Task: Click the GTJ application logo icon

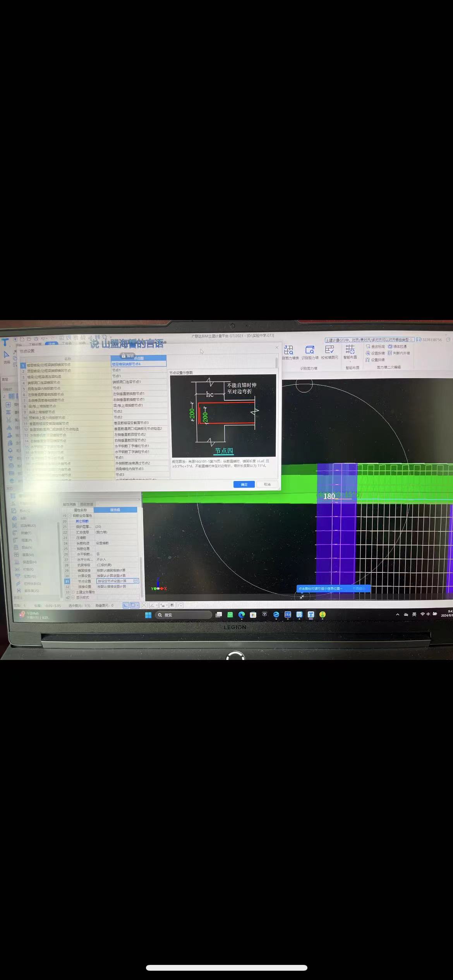Action: [5, 343]
